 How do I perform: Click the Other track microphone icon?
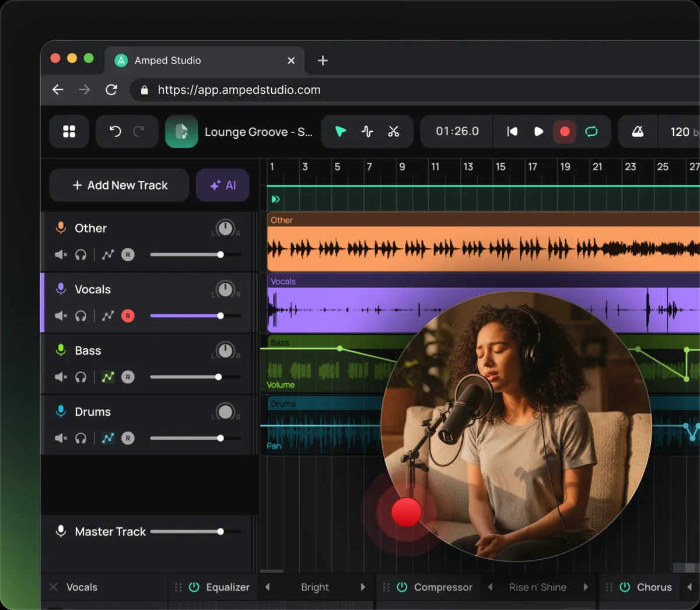click(x=61, y=228)
